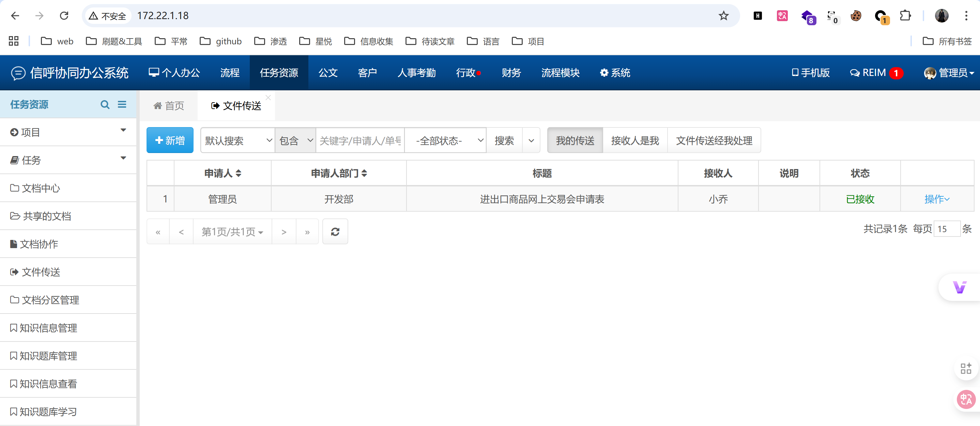The height and width of the screenshot is (426, 980).
Task: Go to the first page with « button
Action: pyautogui.click(x=158, y=231)
